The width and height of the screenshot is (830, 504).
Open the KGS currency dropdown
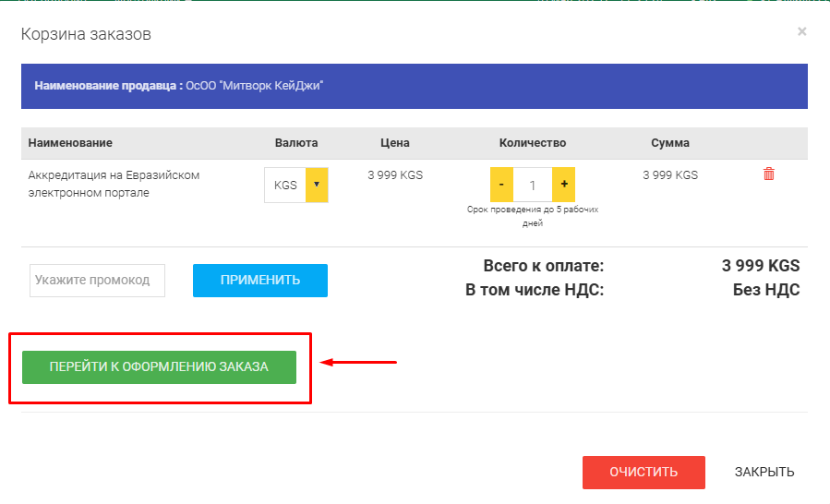tap(296, 185)
